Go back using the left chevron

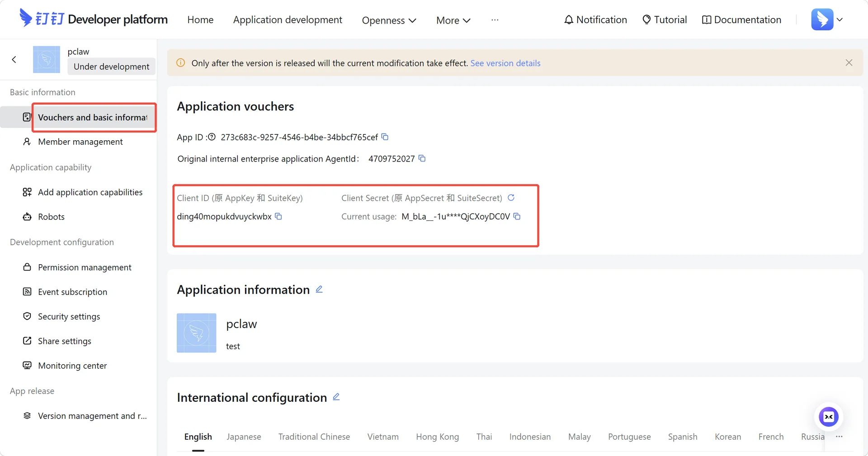pos(14,59)
